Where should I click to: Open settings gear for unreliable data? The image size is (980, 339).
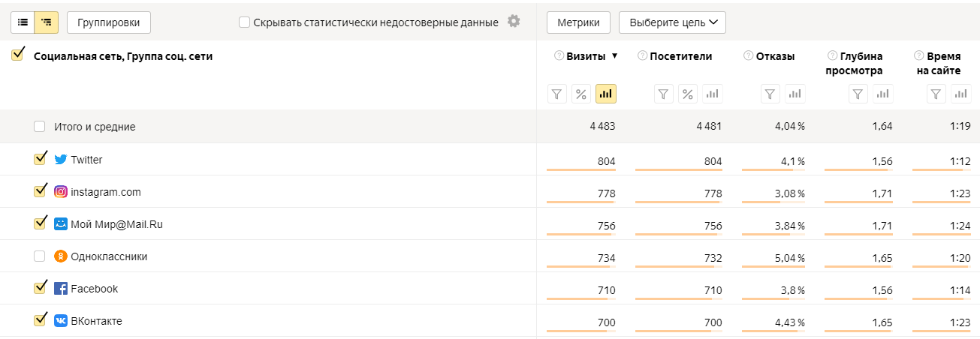pyautogui.click(x=514, y=21)
